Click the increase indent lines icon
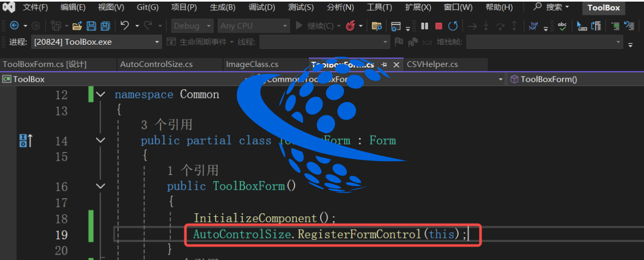This screenshot has width=644, height=260. [615, 26]
